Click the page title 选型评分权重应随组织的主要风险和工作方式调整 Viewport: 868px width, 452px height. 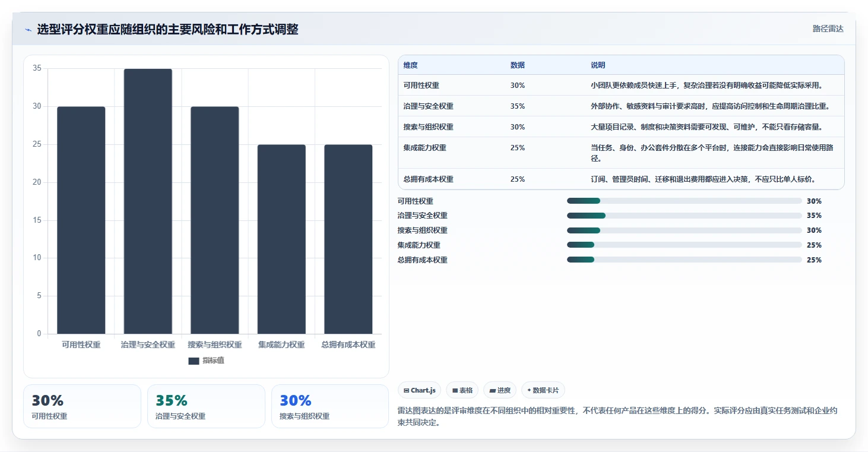click(168, 29)
